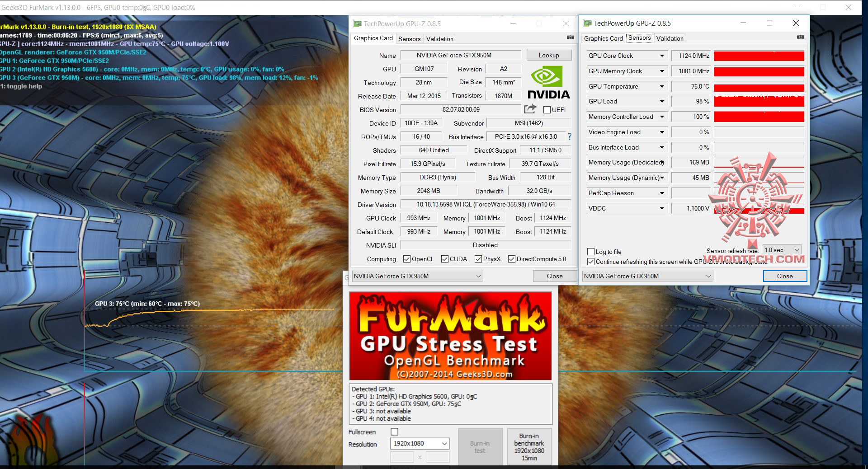Select Sensors tab in the Sensors window

[640, 38]
